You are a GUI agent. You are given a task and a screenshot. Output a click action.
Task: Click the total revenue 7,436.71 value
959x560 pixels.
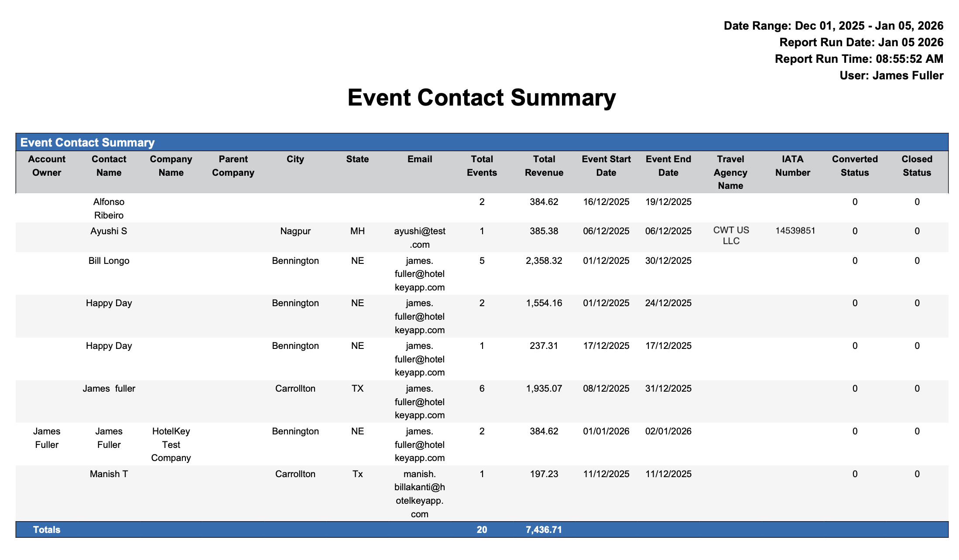(x=544, y=530)
